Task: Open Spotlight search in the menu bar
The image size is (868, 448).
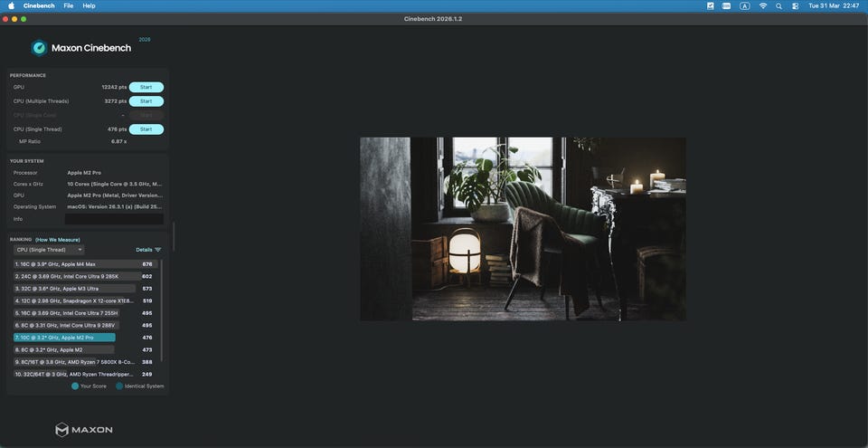Action: pos(778,5)
